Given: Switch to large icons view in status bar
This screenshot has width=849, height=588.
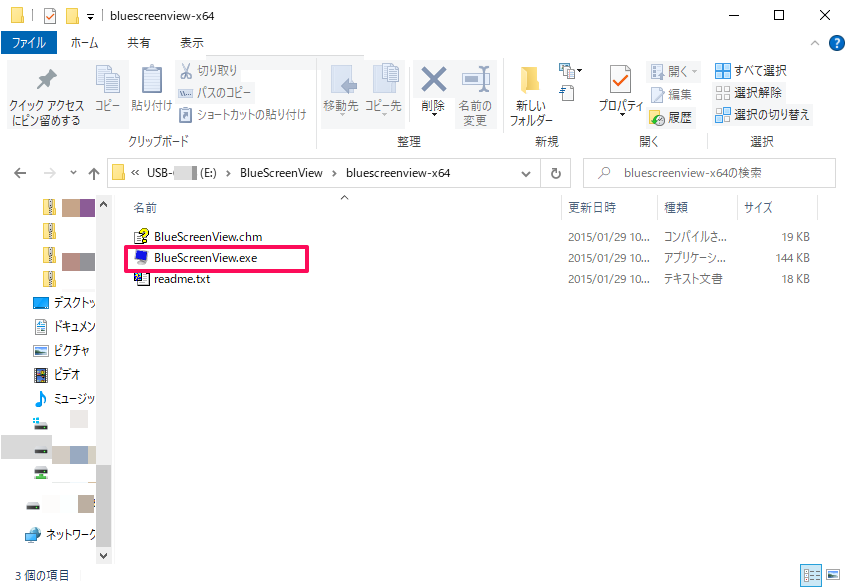Looking at the screenshot, I should (833, 575).
